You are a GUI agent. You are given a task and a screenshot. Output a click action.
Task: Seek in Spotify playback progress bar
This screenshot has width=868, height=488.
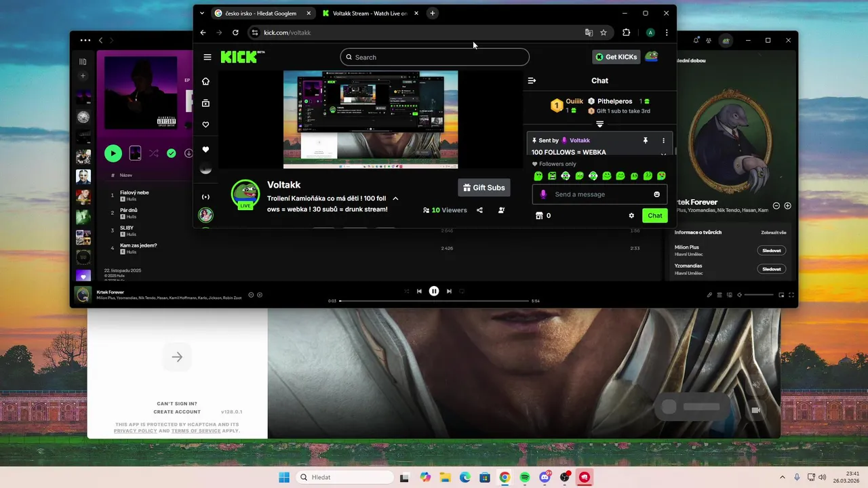pyautogui.click(x=434, y=300)
